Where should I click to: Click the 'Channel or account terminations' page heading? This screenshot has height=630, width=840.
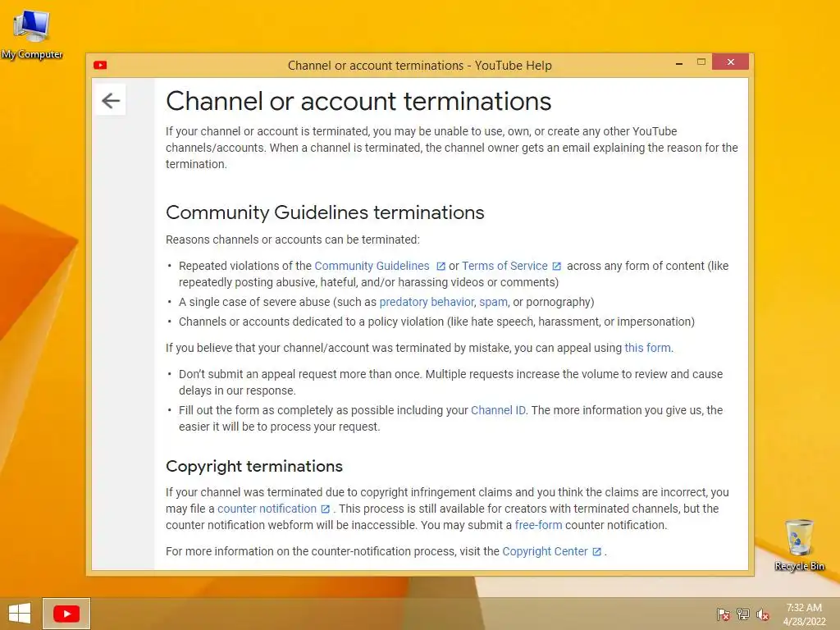(x=358, y=101)
